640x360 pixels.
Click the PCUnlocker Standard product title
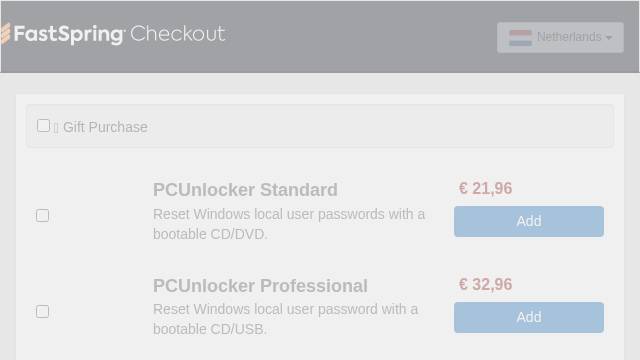[x=245, y=190]
